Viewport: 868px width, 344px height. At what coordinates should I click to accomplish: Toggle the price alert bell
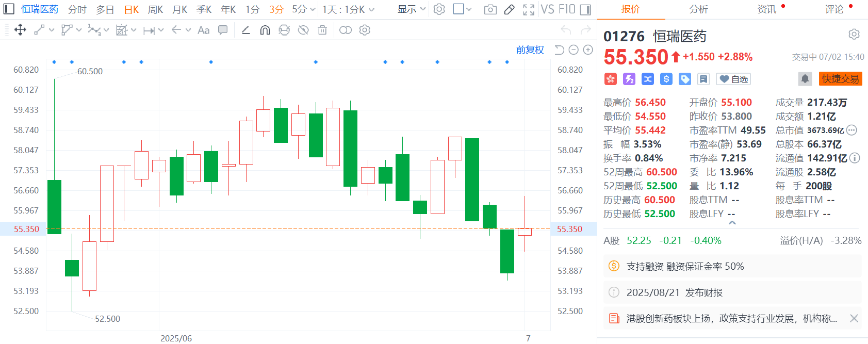tap(805, 79)
